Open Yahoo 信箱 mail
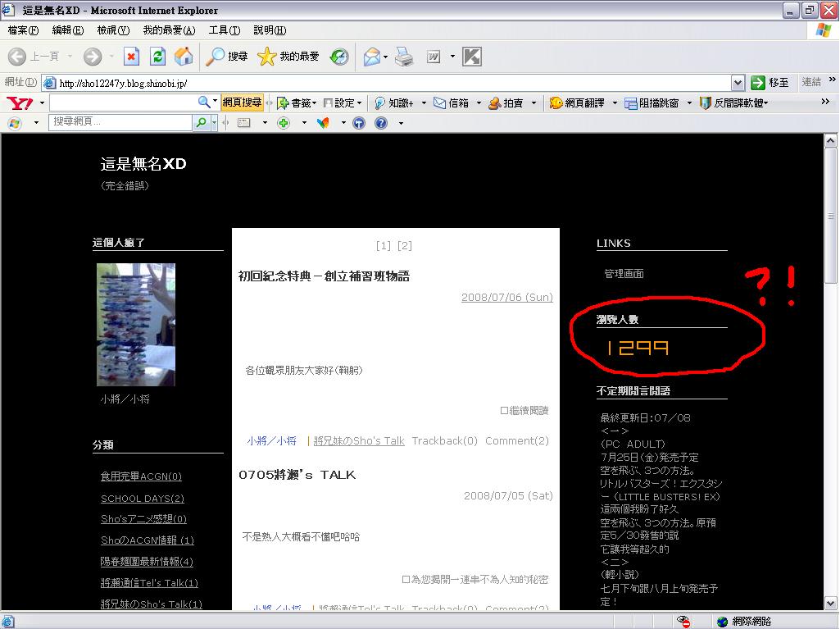The width and height of the screenshot is (840, 629). click(451, 103)
